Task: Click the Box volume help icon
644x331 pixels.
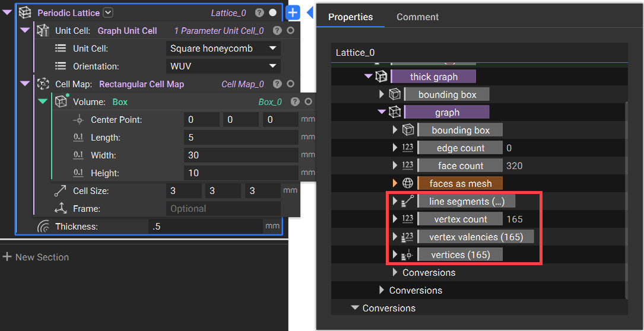Action: [295, 102]
